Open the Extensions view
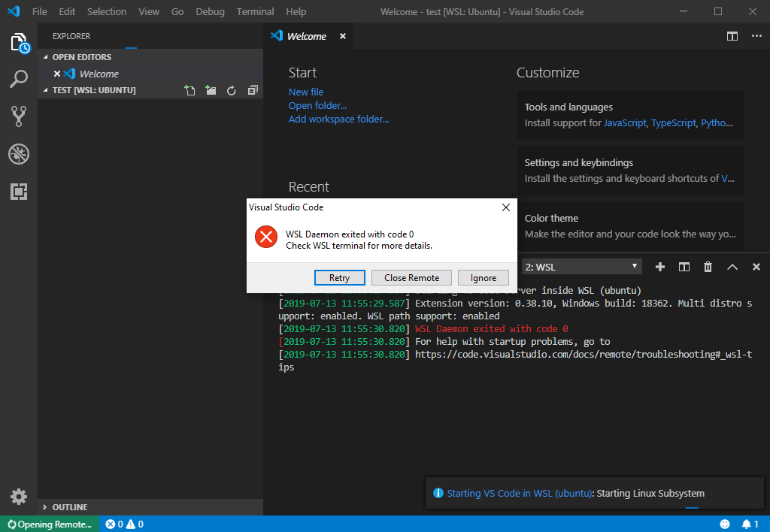 18,192
